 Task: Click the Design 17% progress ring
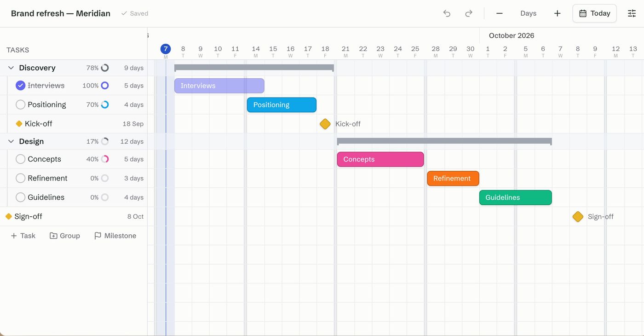click(x=105, y=142)
